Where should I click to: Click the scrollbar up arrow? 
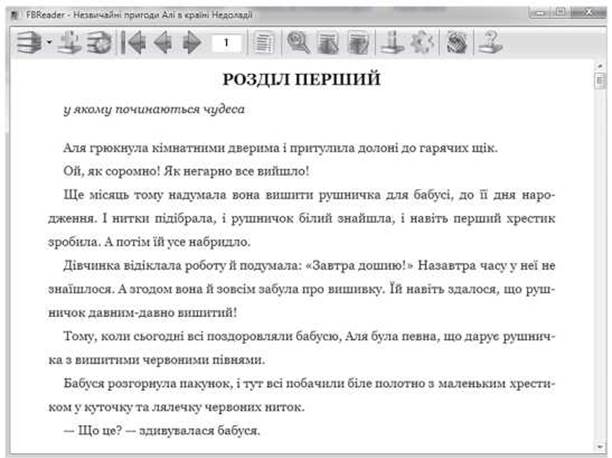600,66
